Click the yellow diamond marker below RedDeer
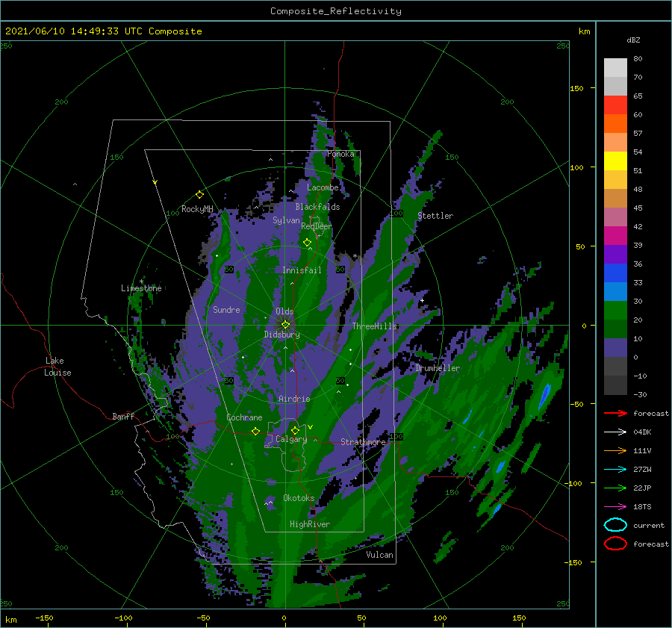This screenshot has width=672, height=628. pyautogui.click(x=307, y=243)
